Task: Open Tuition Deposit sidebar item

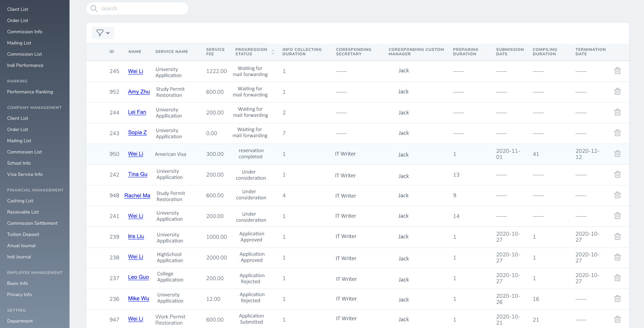Action: tap(23, 234)
